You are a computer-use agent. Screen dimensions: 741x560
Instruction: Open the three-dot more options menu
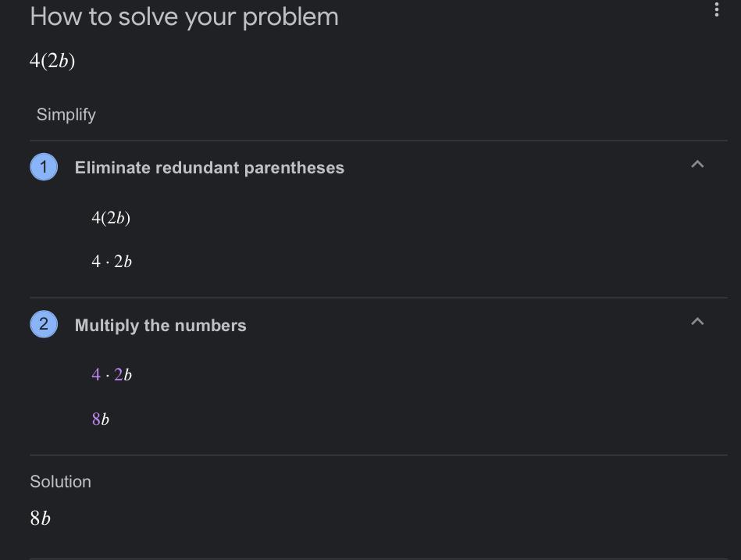[716, 10]
